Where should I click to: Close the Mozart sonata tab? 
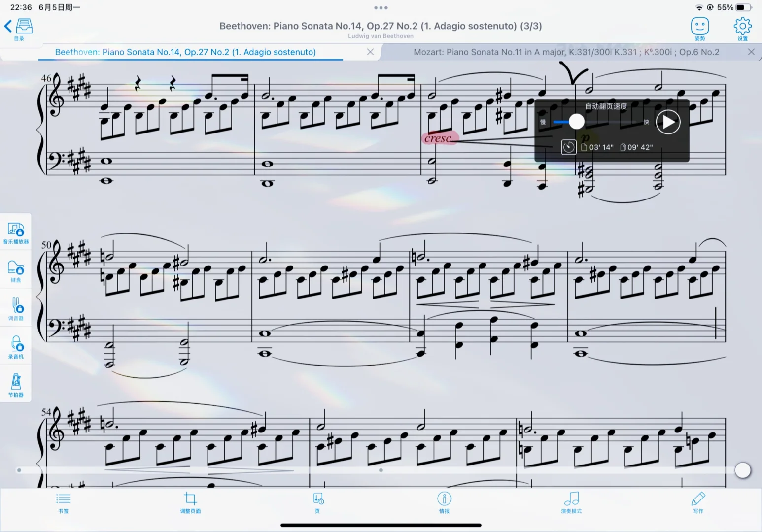click(751, 52)
